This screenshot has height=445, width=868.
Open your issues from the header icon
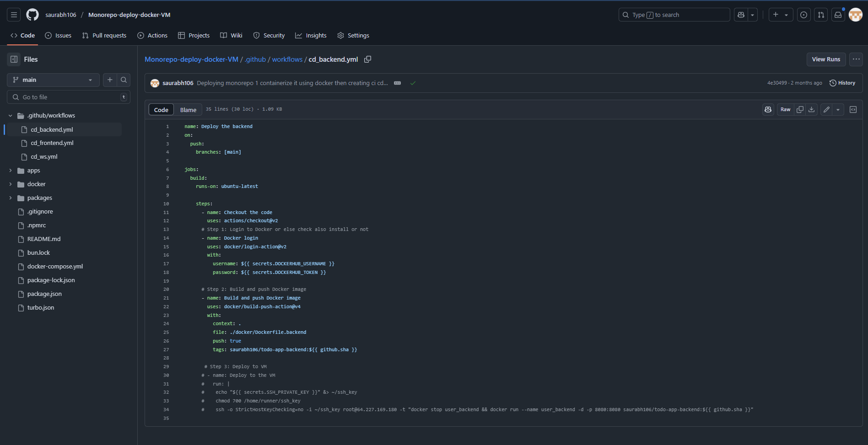tap(803, 15)
